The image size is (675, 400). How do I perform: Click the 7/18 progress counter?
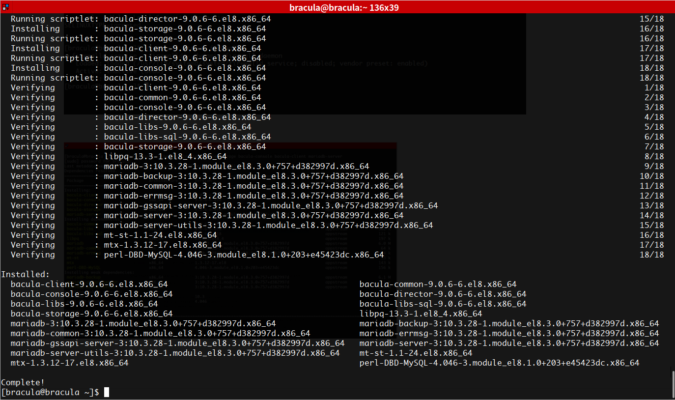click(654, 146)
